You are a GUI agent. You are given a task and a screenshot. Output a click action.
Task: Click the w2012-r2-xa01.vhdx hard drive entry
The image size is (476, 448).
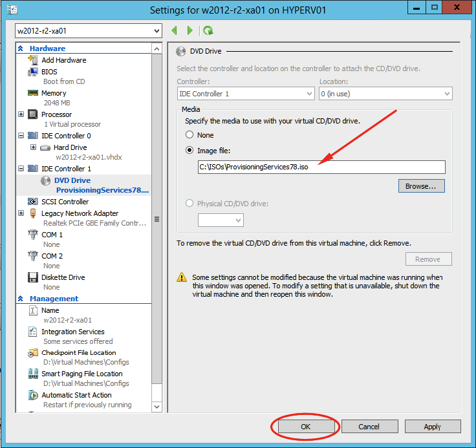coord(89,157)
